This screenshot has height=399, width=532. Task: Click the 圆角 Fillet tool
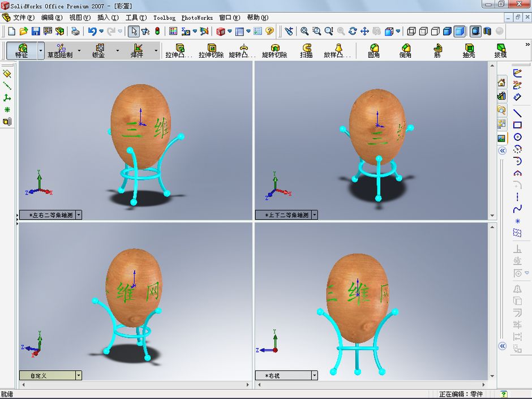point(374,50)
